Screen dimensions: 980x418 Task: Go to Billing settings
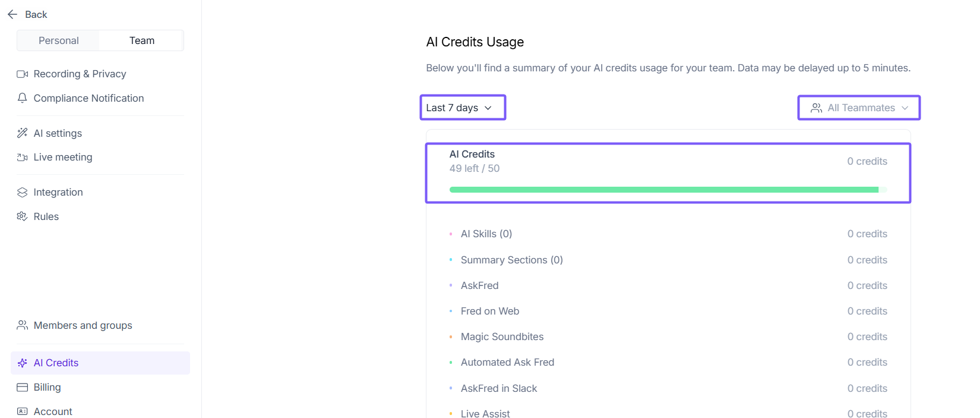(x=47, y=387)
